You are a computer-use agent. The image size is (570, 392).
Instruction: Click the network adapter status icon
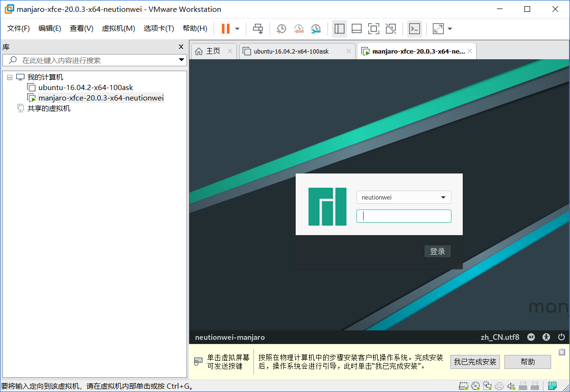click(x=487, y=386)
